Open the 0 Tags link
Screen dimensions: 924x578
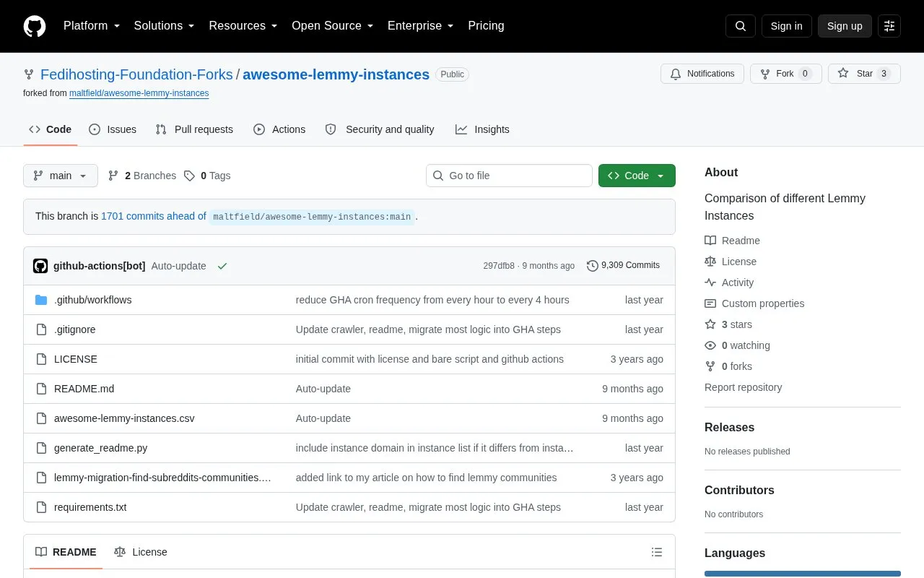(x=207, y=176)
